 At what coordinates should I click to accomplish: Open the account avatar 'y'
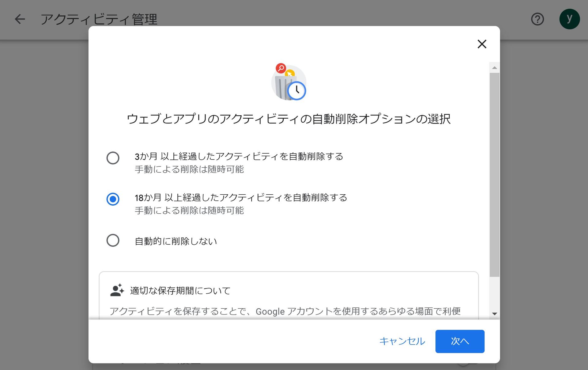point(569,19)
